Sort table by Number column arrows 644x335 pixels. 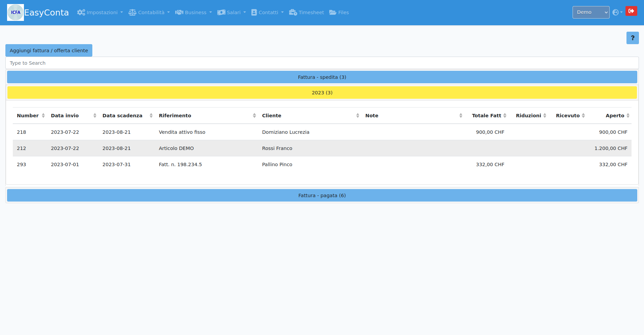pyautogui.click(x=43, y=116)
